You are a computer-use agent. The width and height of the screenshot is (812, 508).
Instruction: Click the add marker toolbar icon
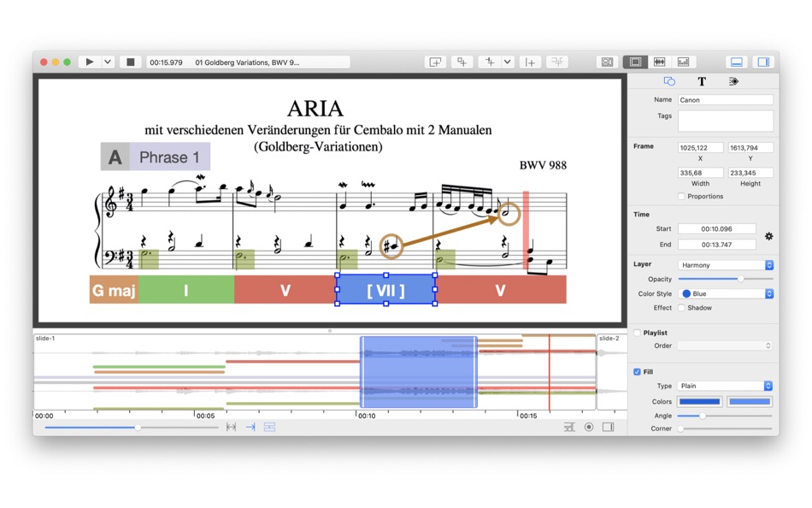click(490, 62)
